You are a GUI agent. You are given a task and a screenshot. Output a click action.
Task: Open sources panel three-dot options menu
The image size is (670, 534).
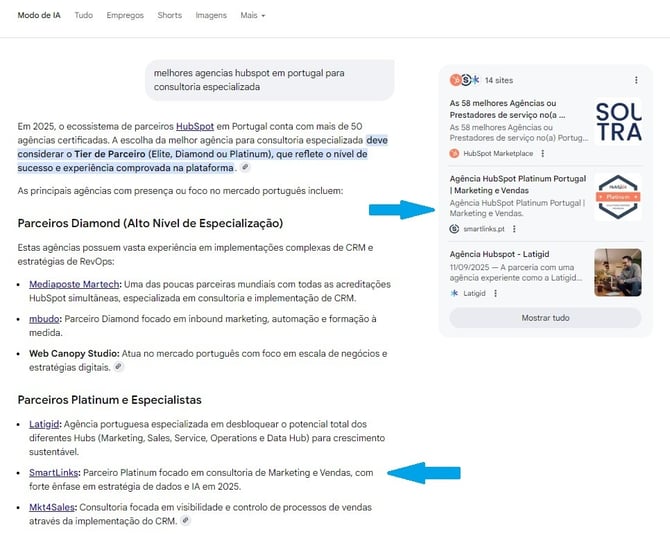pyautogui.click(x=636, y=80)
